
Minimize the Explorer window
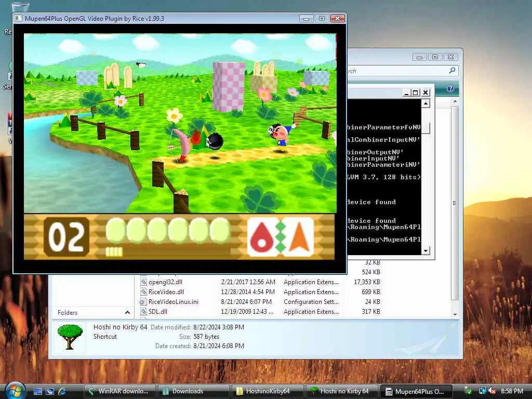[x=420, y=57]
